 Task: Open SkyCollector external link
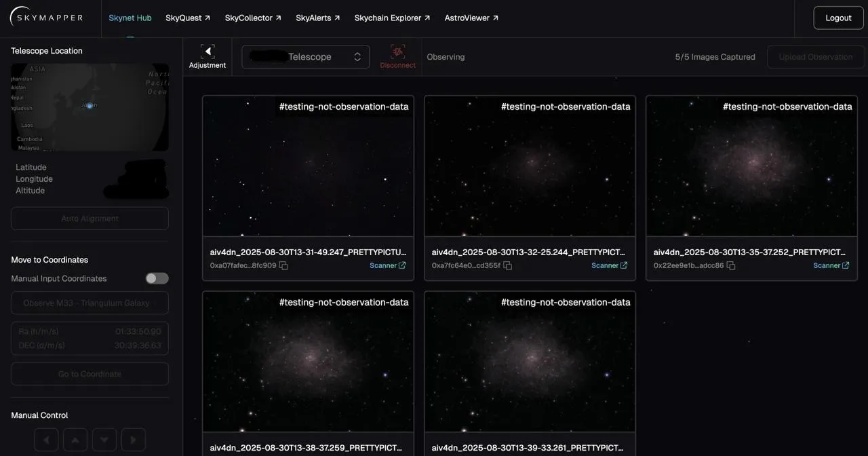click(x=253, y=18)
